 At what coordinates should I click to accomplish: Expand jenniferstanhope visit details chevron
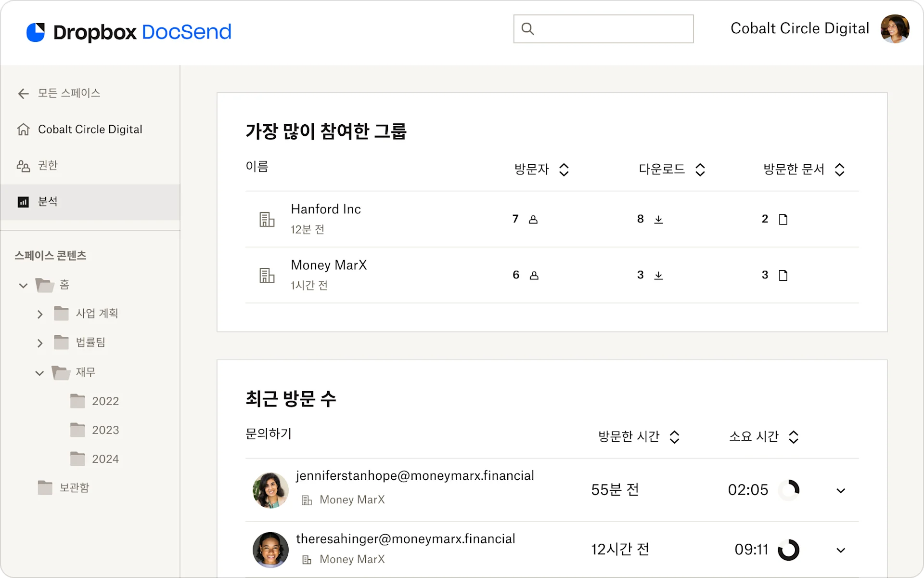coord(841,491)
